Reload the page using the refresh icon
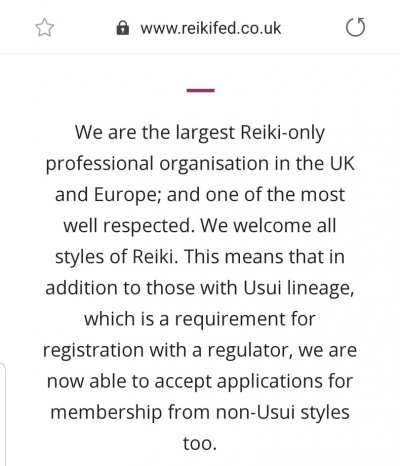The height and width of the screenshot is (466, 400). click(355, 27)
